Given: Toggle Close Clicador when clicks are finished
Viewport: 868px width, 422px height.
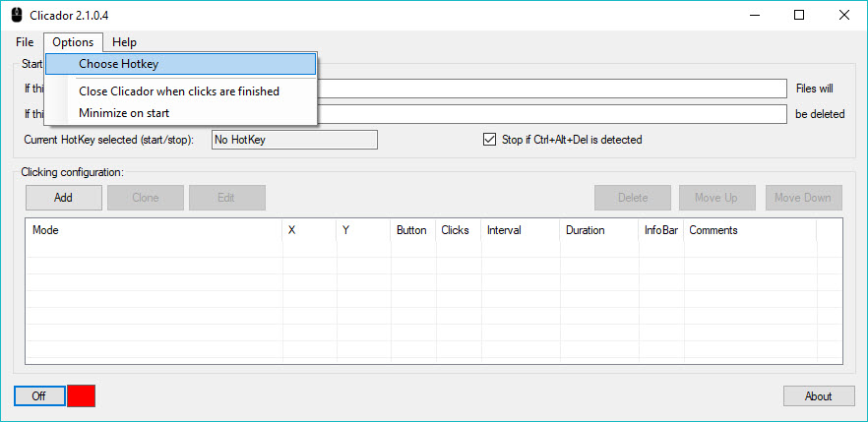Looking at the screenshot, I should 180,91.
